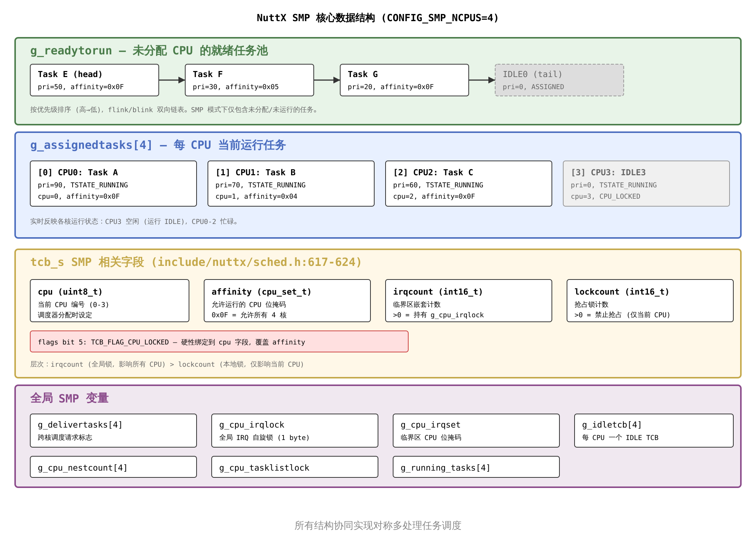Viewport: 756px width, 559px height.
Task: Select the [0] CPU0: Task A box
Action: point(113,184)
